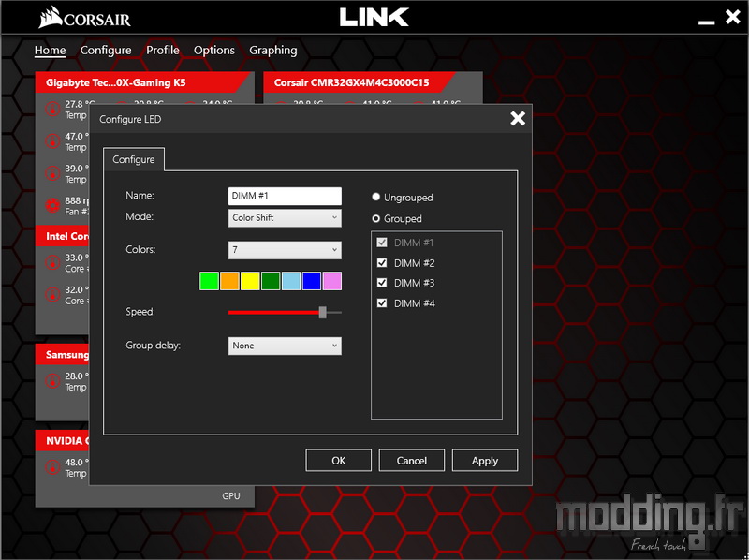Image resolution: width=749 pixels, height=560 pixels.
Task: Uncheck the DIMM #3 checkbox
Action: point(382,283)
